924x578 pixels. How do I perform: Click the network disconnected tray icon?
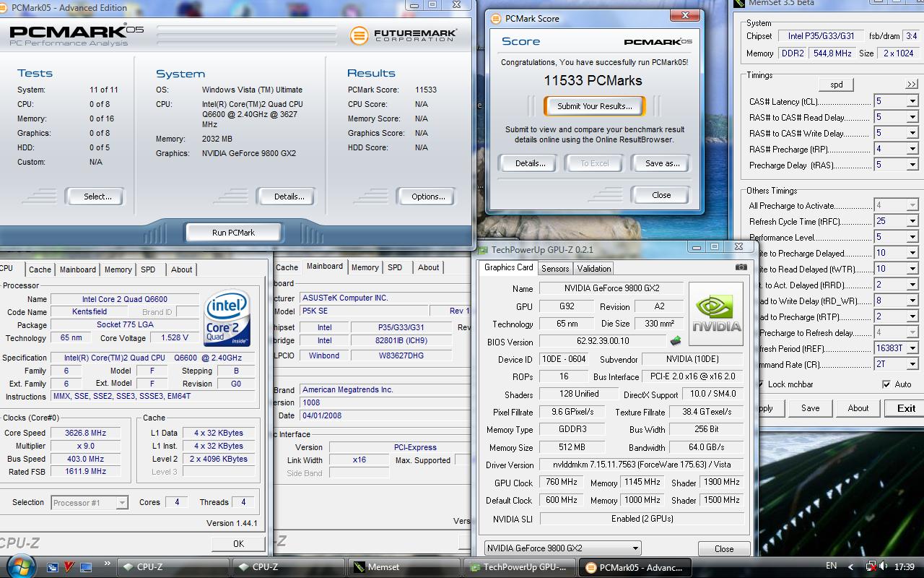(x=871, y=567)
